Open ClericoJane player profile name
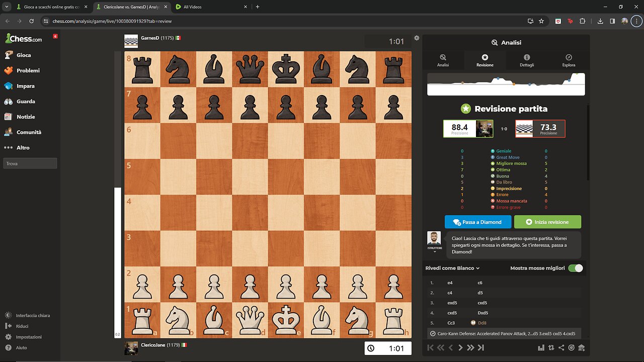 pos(153,345)
